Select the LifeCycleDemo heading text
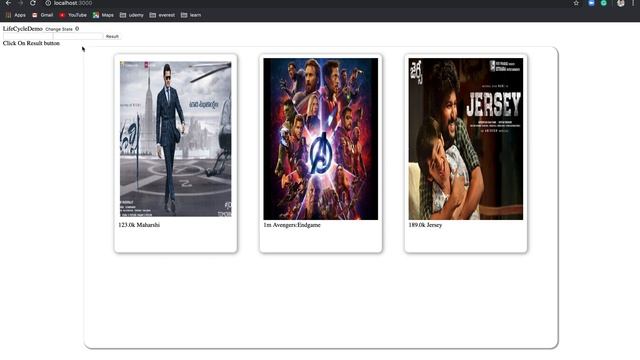This screenshot has width=640, height=360. click(22, 29)
